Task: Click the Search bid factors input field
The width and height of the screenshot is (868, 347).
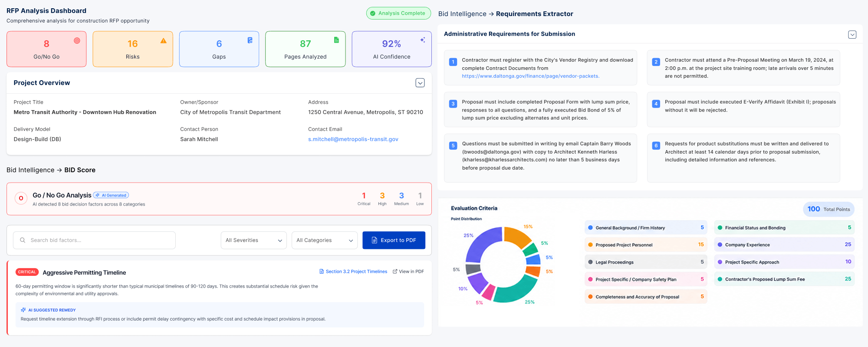Action: tap(94, 240)
